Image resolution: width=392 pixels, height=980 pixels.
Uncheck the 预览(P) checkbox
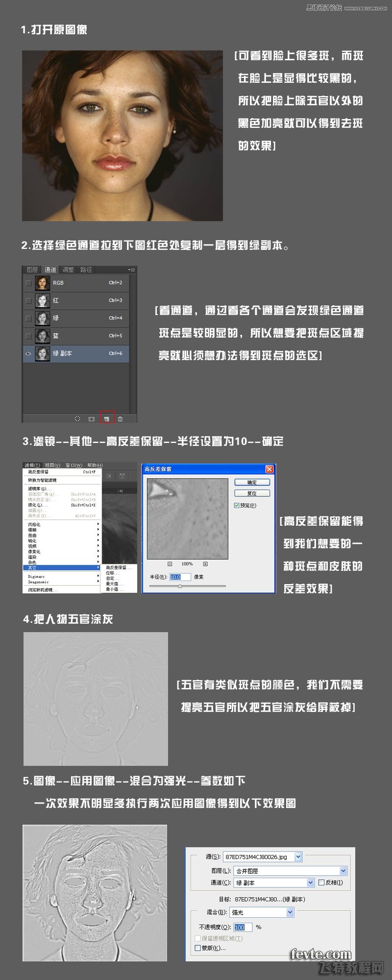tap(237, 505)
